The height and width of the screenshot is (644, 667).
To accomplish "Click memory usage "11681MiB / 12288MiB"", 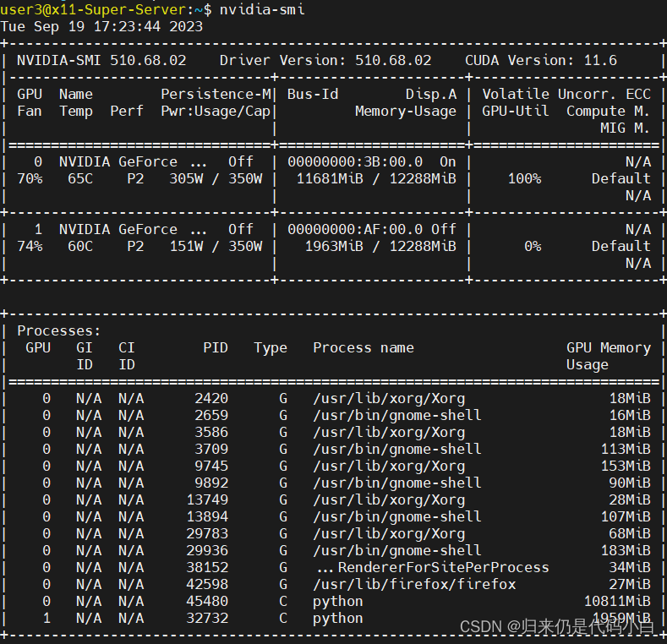I will (376, 178).
